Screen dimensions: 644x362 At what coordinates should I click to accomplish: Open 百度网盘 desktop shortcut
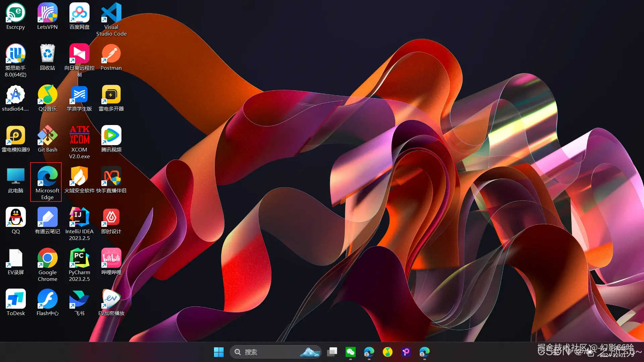coord(79,13)
